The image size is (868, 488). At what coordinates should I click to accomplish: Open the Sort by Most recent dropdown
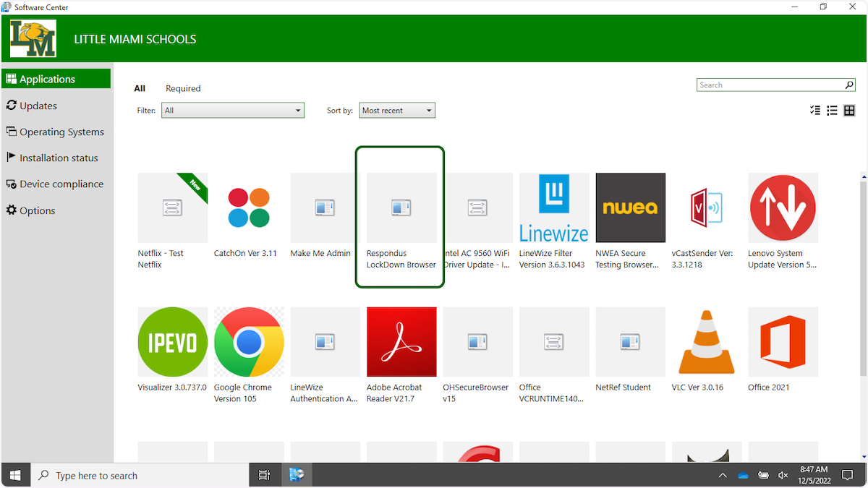click(397, 111)
